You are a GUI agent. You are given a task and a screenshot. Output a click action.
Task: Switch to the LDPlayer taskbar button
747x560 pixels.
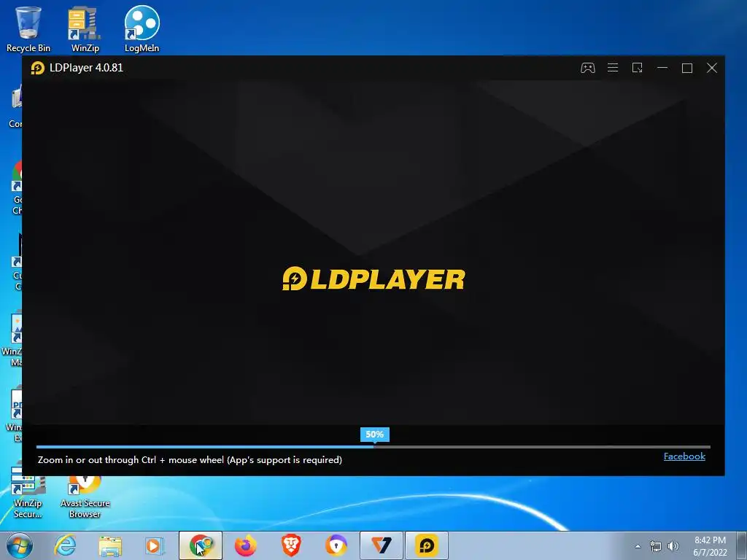point(426,545)
